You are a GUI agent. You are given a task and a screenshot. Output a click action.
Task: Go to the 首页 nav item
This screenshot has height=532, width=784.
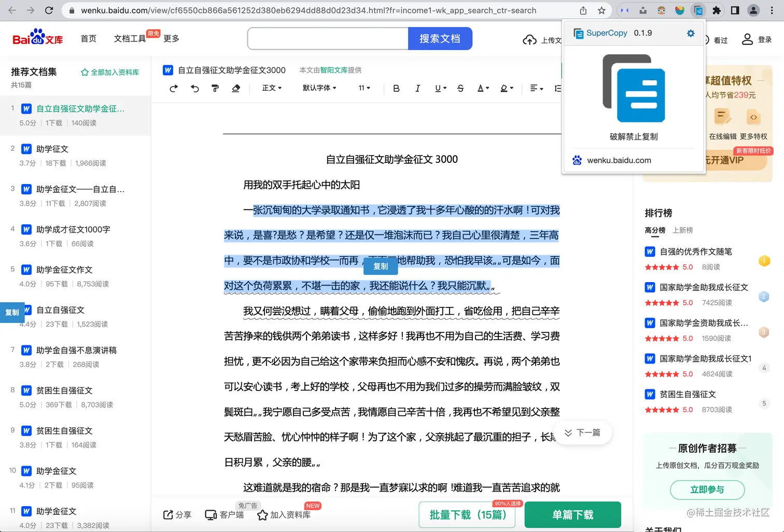(89, 38)
